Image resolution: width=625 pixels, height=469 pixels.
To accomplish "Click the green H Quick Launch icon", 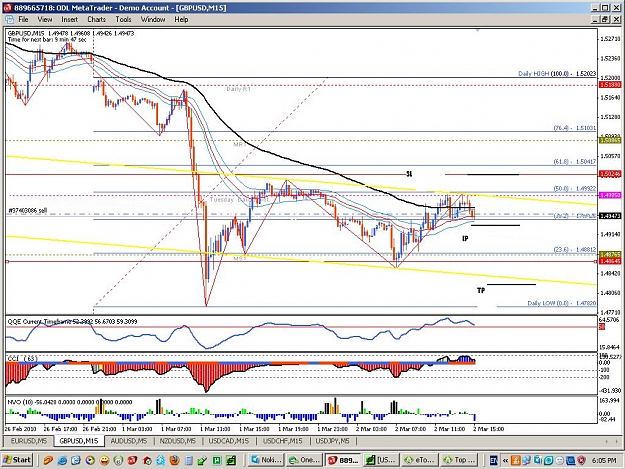I will pos(216,460).
